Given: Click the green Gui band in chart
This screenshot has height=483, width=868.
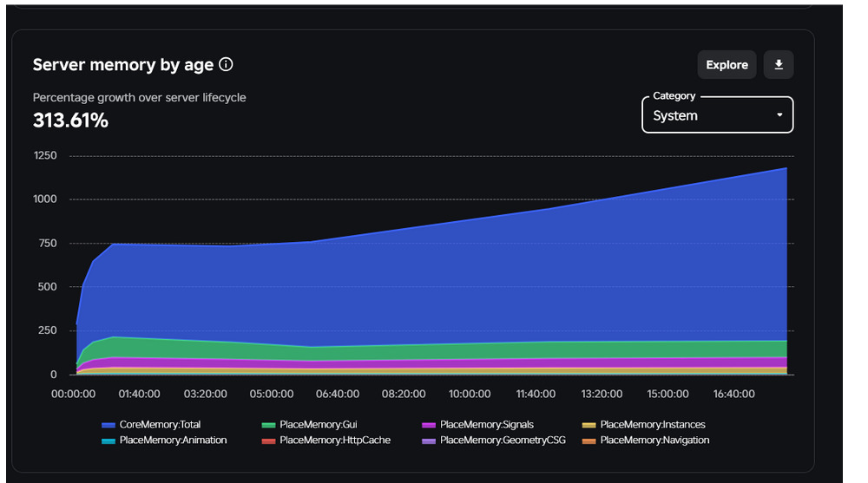Looking at the screenshot, I should [431, 352].
